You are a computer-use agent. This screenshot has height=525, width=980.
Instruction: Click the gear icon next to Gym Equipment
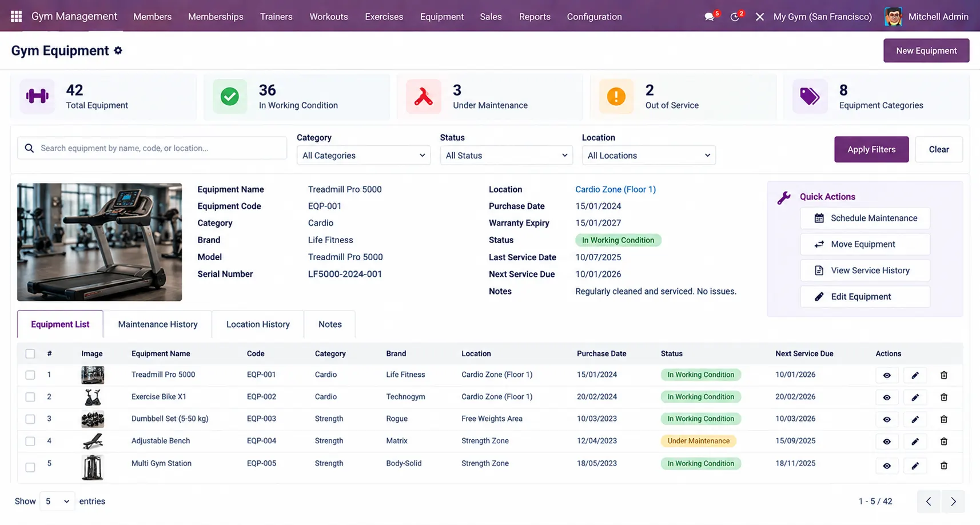pos(118,50)
